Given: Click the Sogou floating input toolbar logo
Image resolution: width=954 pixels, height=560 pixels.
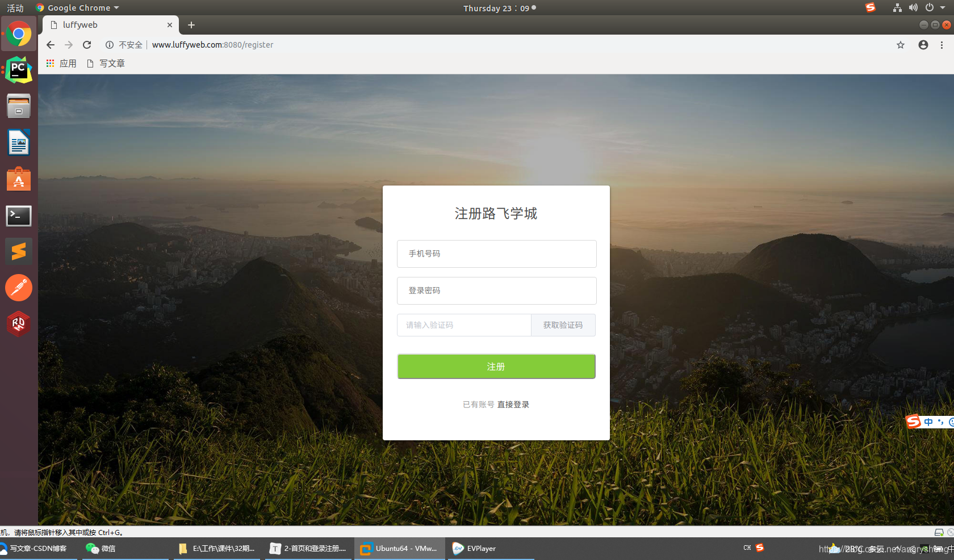Looking at the screenshot, I should 913,422.
